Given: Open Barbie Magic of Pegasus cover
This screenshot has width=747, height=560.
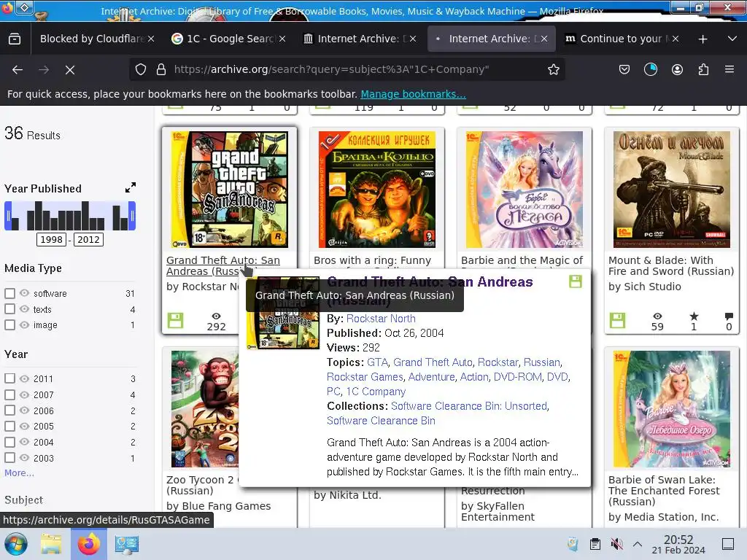Looking at the screenshot, I should pos(524,190).
